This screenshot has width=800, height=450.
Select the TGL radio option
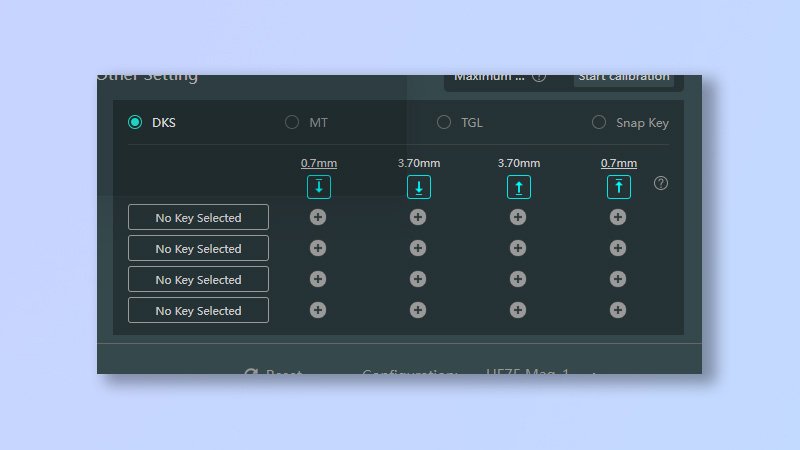(444, 122)
